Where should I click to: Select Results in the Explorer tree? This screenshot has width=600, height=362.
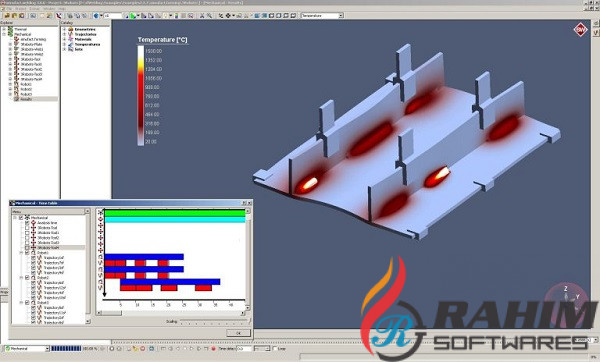26,99
